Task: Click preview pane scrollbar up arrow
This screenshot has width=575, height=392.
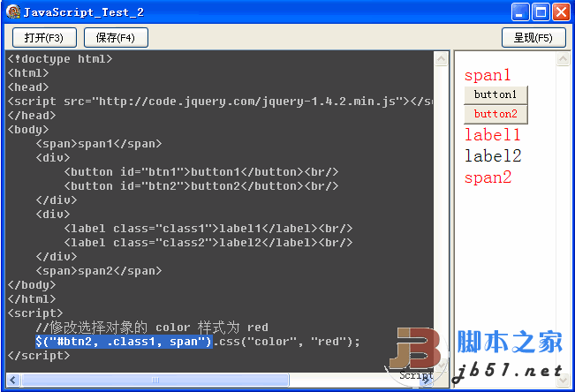Action: (x=563, y=58)
